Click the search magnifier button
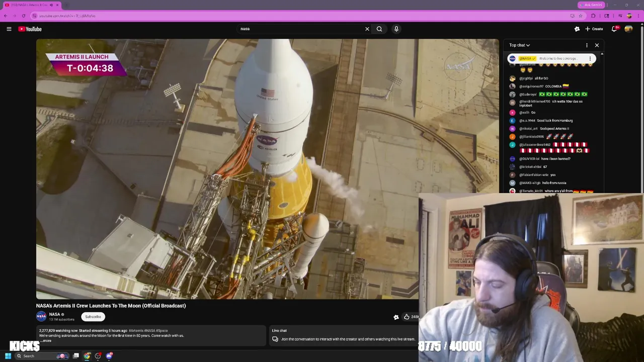 pyautogui.click(x=379, y=29)
